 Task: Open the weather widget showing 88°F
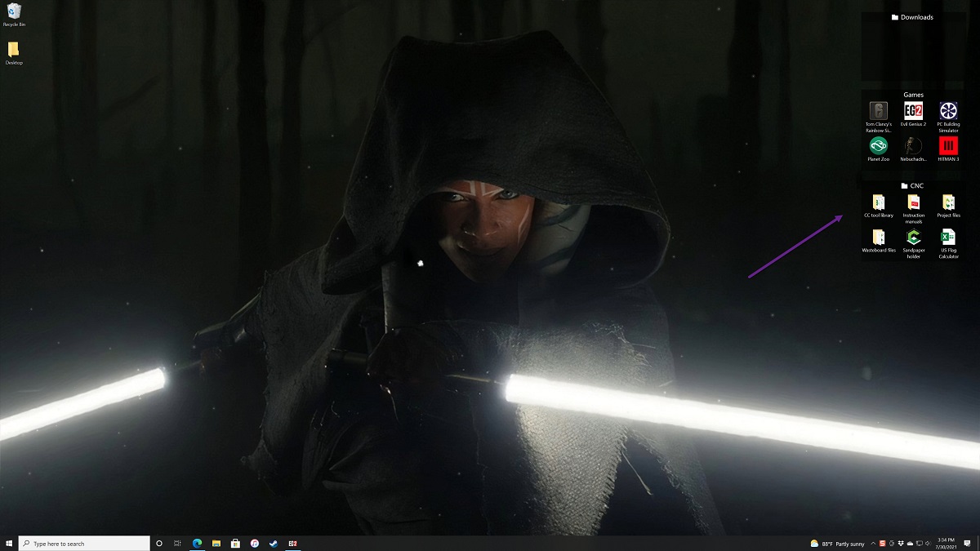coord(837,544)
